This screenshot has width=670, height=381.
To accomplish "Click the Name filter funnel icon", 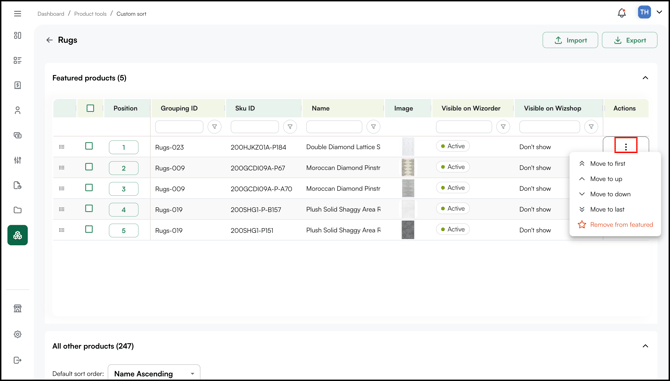I will [373, 126].
